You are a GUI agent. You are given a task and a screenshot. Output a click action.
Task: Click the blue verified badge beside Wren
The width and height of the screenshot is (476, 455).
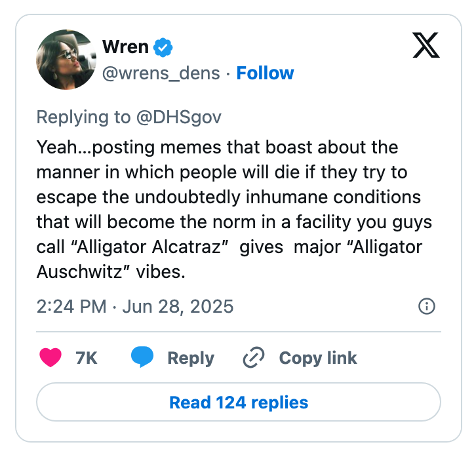[x=163, y=47]
